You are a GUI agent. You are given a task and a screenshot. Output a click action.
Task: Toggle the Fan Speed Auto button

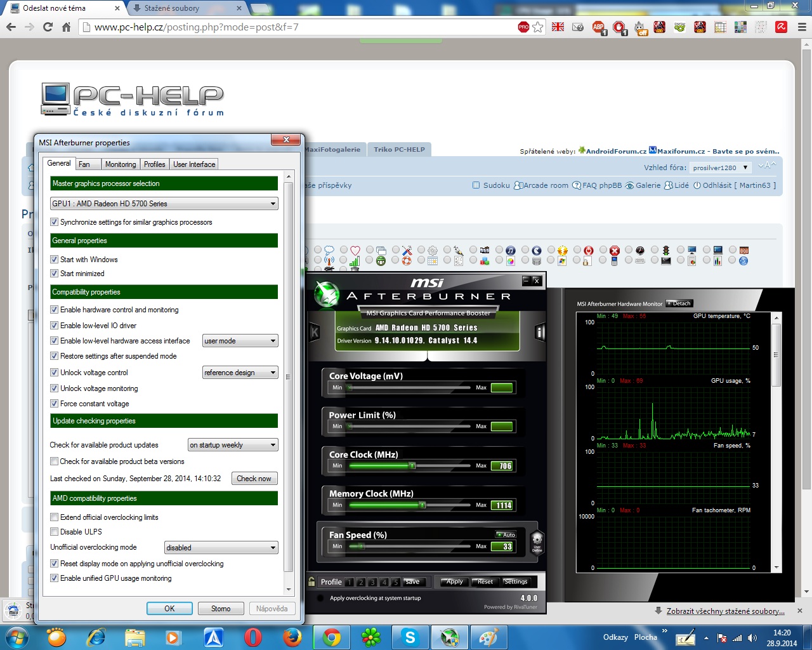point(506,535)
